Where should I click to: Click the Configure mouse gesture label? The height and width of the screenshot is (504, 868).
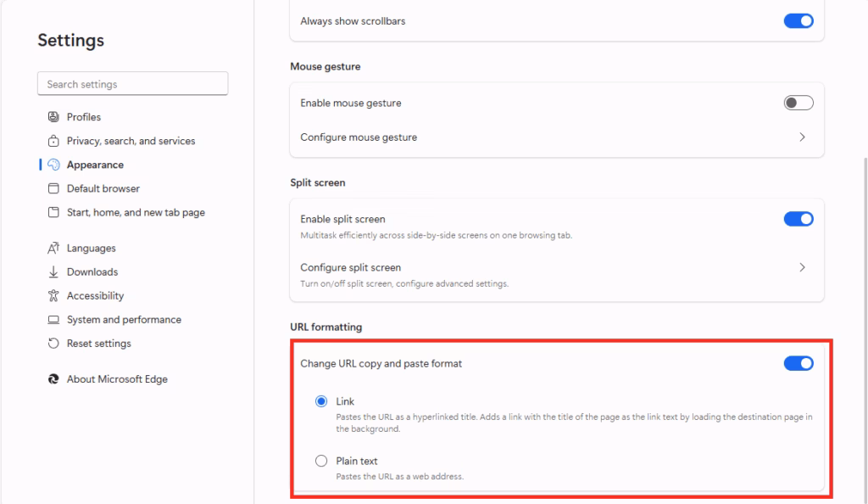pos(359,137)
